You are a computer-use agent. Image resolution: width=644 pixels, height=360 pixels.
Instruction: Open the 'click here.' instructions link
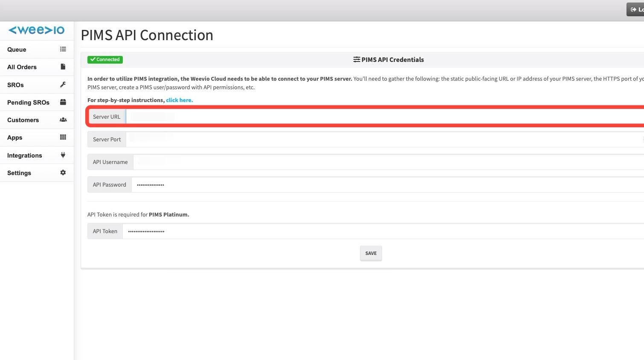point(180,100)
